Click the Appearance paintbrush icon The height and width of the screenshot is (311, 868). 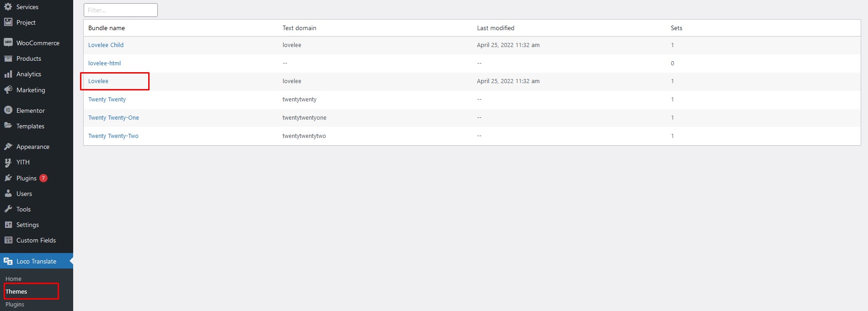[8, 147]
